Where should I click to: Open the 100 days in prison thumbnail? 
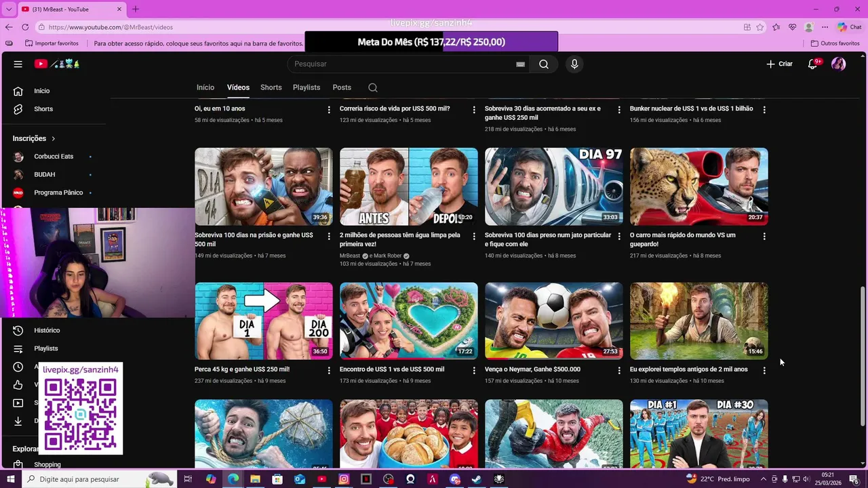point(264,186)
